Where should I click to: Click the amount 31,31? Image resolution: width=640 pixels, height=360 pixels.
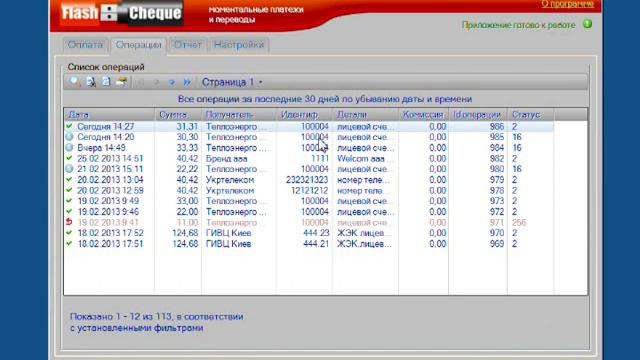[187, 127]
